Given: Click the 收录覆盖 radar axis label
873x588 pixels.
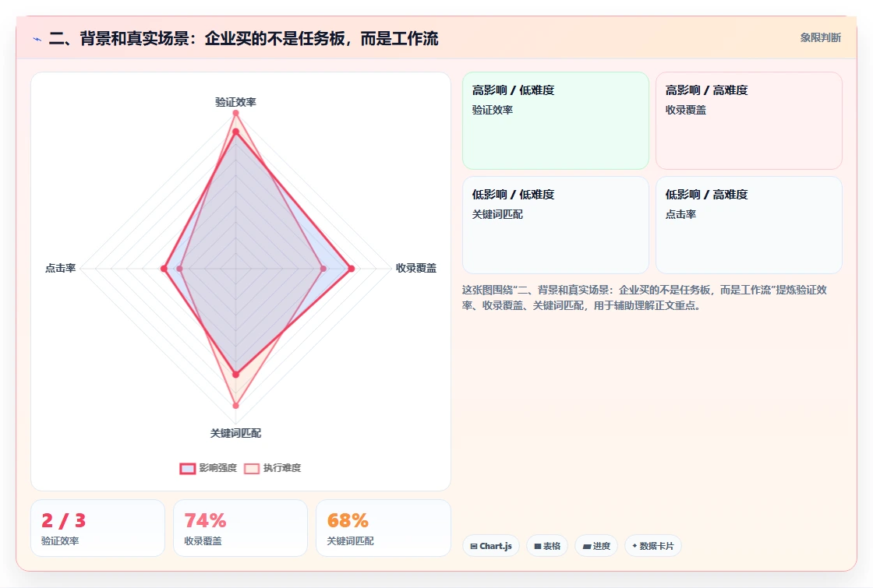Looking at the screenshot, I should [416, 268].
